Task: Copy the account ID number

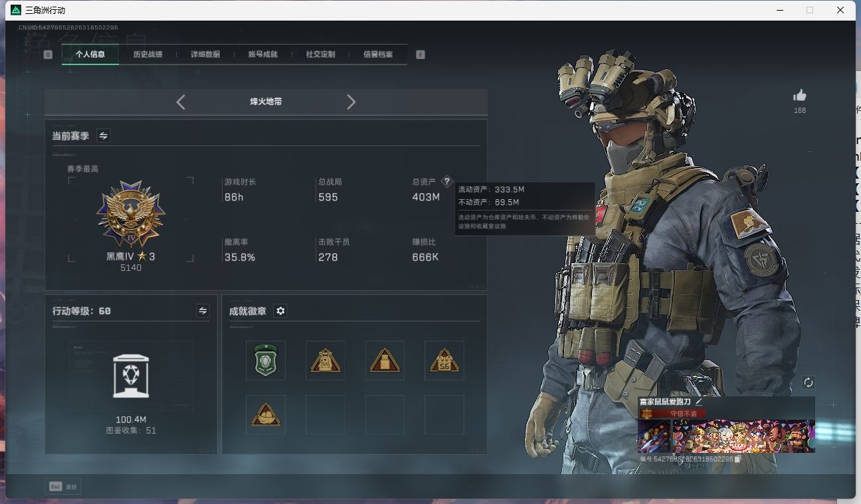Action: (x=737, y=459)
